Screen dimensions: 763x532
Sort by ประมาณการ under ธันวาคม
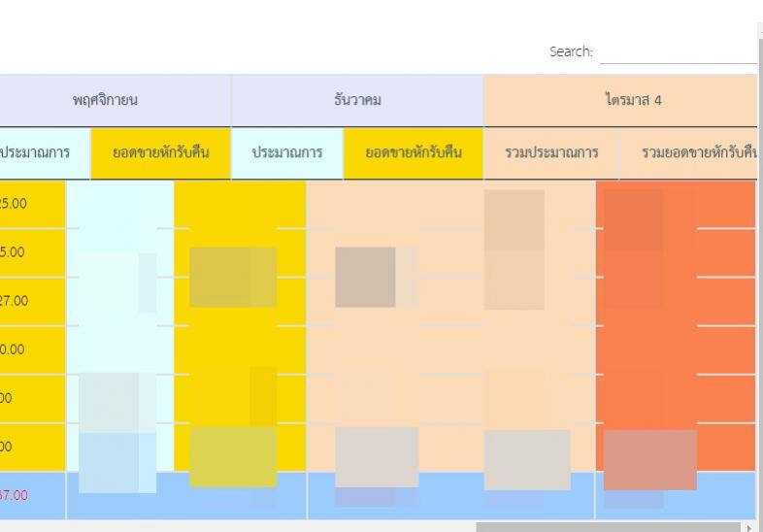point(286,153)
